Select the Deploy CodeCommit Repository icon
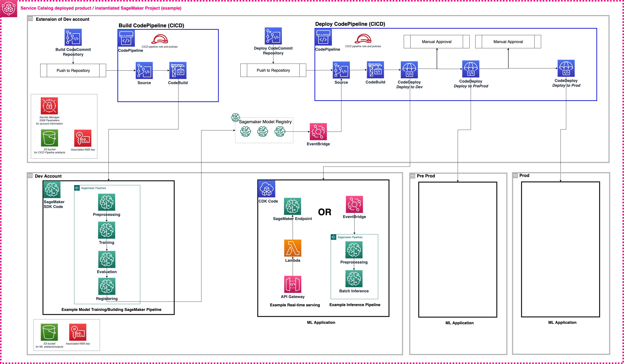 point(273,36)
